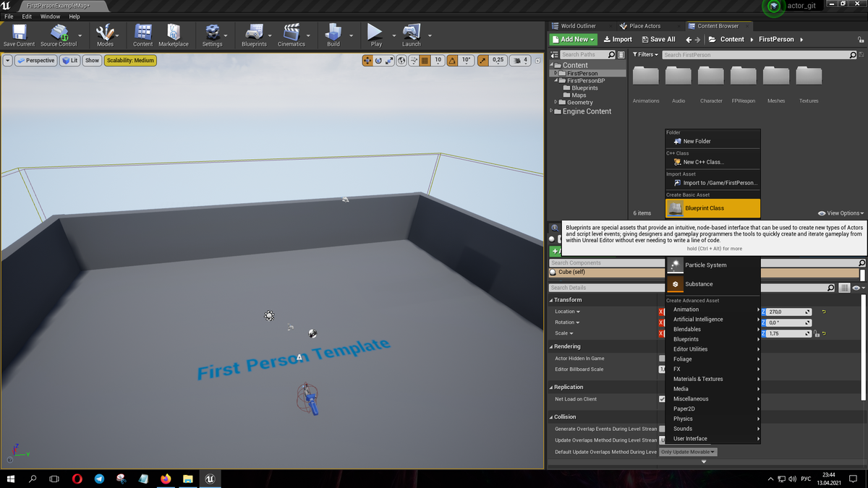Click the Add New button
The image size is (868, 488).
(x=574, y=39)
